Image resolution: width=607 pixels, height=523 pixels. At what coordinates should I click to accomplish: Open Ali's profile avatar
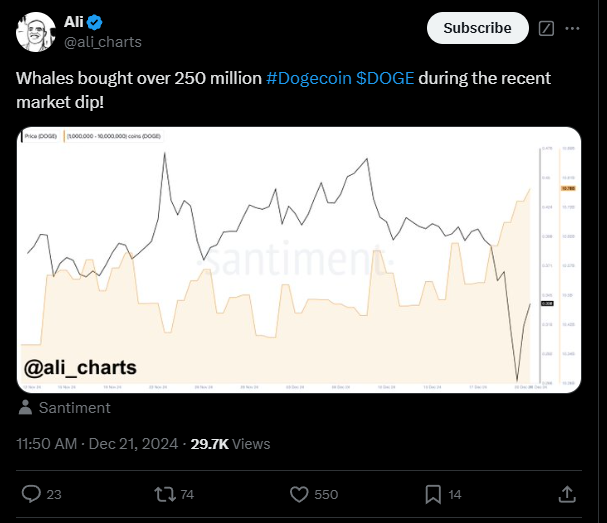[35, 32]
